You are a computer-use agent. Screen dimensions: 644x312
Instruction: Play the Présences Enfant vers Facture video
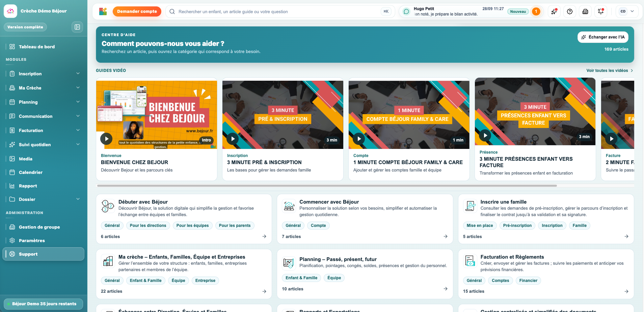(485, 135)
